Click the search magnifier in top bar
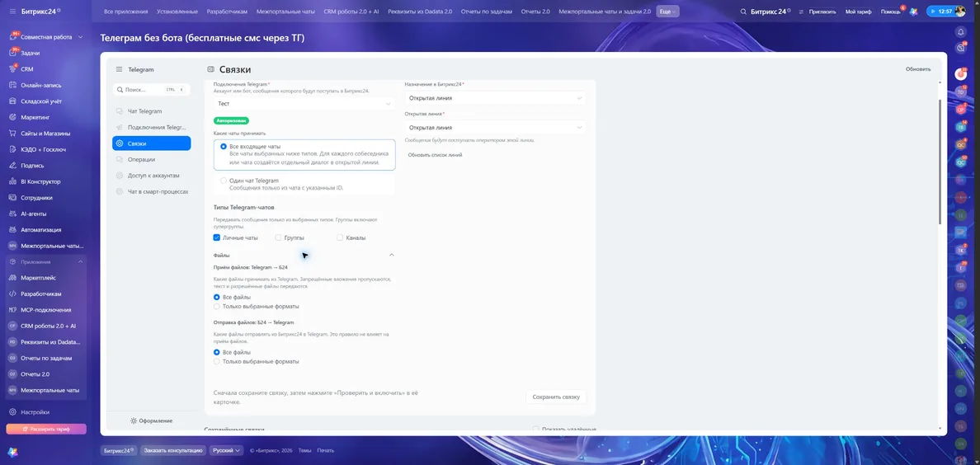The height and width of the screenshot is (465, 980). [x=743, y=12]
